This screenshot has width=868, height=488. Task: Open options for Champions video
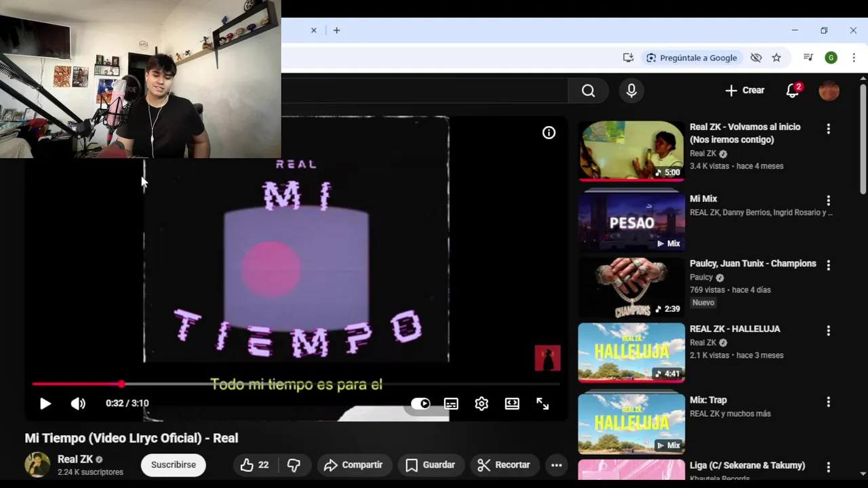click(828, 266)
